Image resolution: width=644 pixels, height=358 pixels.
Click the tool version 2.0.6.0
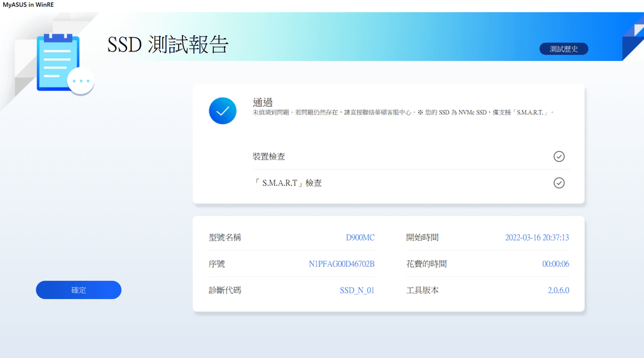click(x=558, y=290)
